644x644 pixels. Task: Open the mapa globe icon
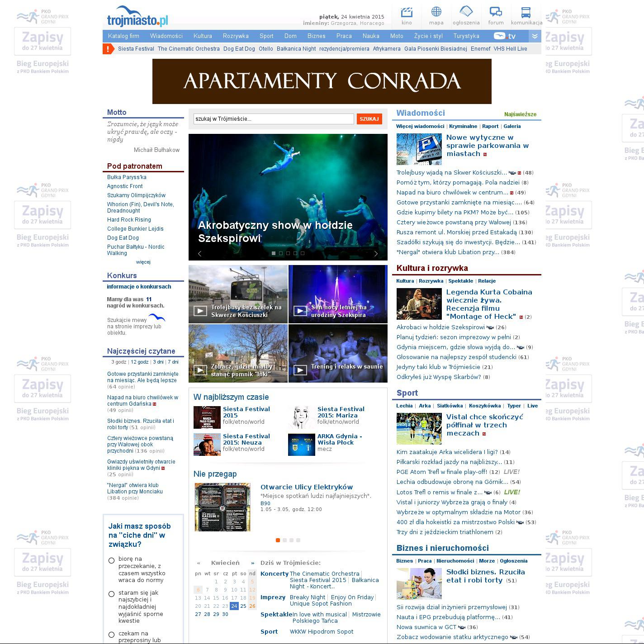pyautogui.click(x=436, y=12)
